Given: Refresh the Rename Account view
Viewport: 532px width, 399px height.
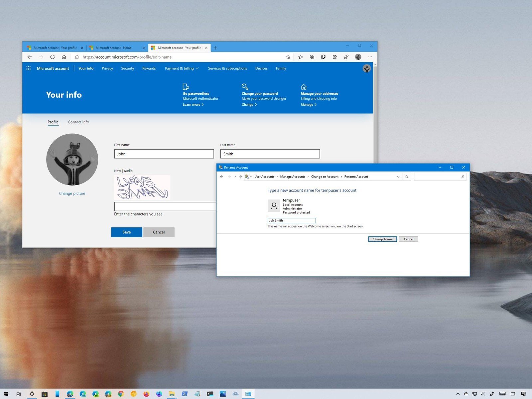Looking at the screenshot, I should pyautogui.click(x=406, y=177).
